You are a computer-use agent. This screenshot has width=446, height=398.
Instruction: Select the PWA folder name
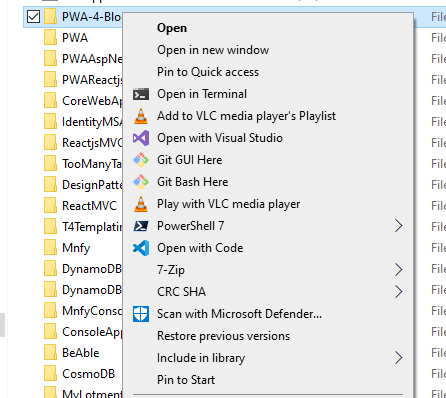75,38
